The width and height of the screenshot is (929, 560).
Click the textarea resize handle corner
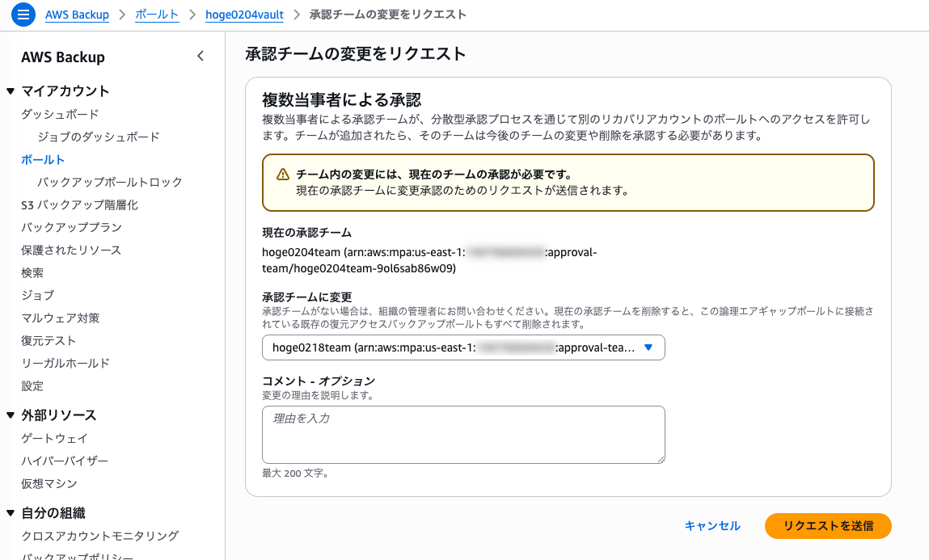[x=661, y=459]
